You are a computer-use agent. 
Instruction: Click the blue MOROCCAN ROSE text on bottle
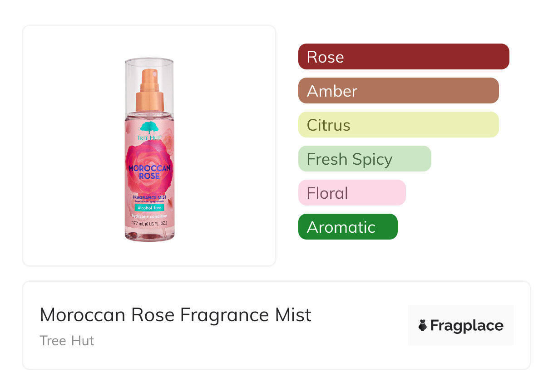click(x=149, y=171)
